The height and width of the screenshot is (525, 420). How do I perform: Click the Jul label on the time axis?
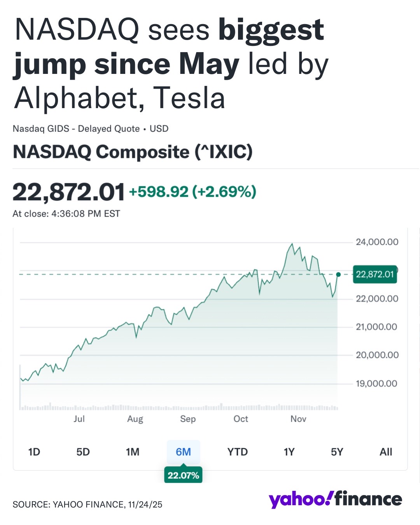79,419
